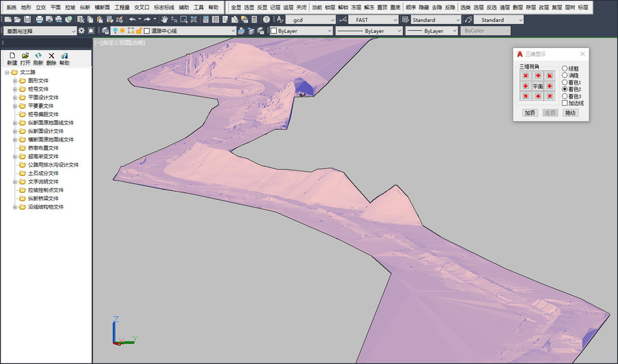618x364 pixels.
Task: Click the layer properties manager icon
Action: (105, 30)
